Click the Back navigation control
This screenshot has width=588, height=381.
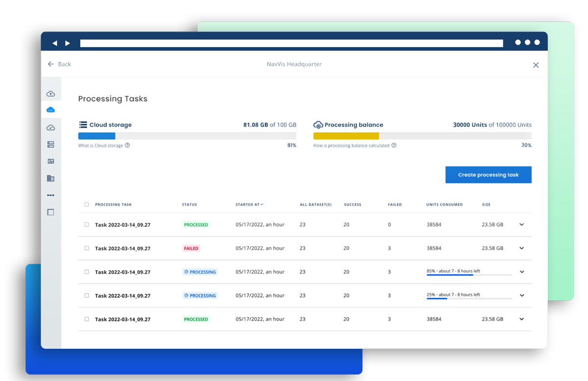[59, 64]
